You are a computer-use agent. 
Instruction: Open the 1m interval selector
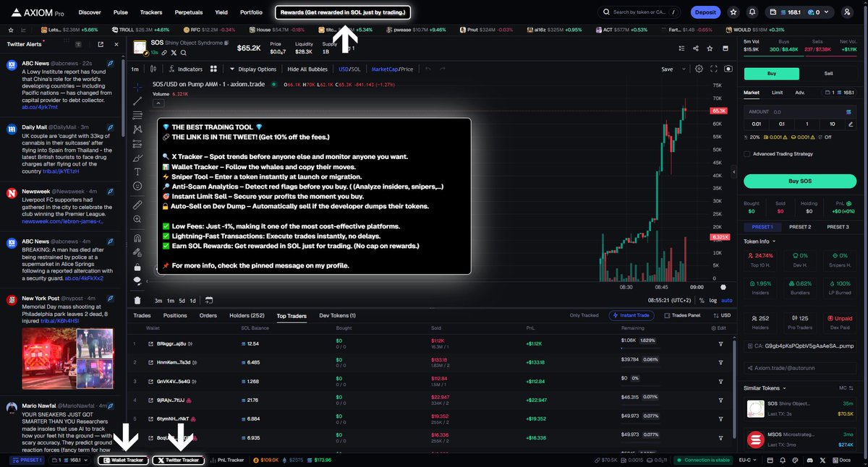tap(135, 69)
